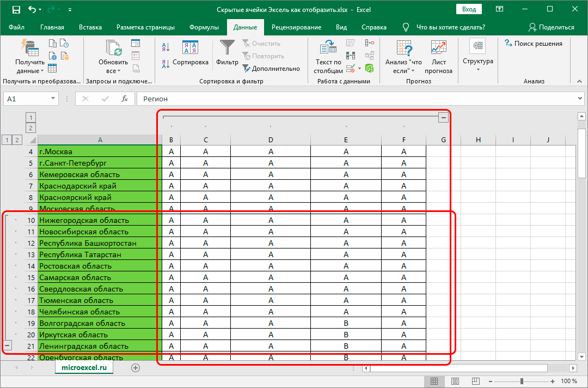The image size is (588, 388).
Task: Select row header 15
Action: pos(31,278)
